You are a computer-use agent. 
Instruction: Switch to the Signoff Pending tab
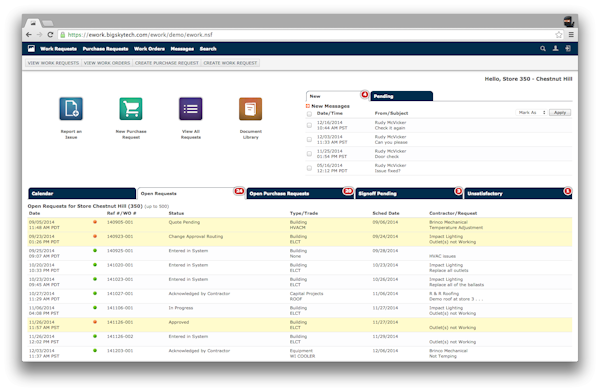tap(409, 193)
